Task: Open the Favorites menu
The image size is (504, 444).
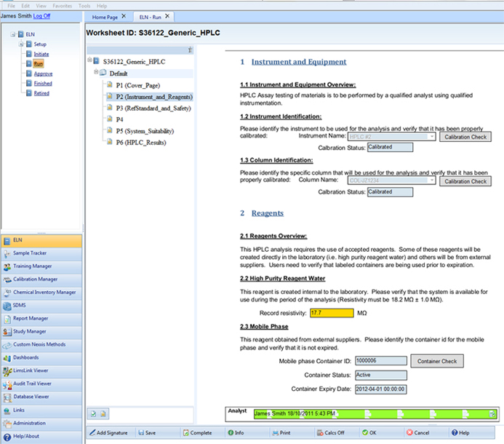Action: pos(63,6)
